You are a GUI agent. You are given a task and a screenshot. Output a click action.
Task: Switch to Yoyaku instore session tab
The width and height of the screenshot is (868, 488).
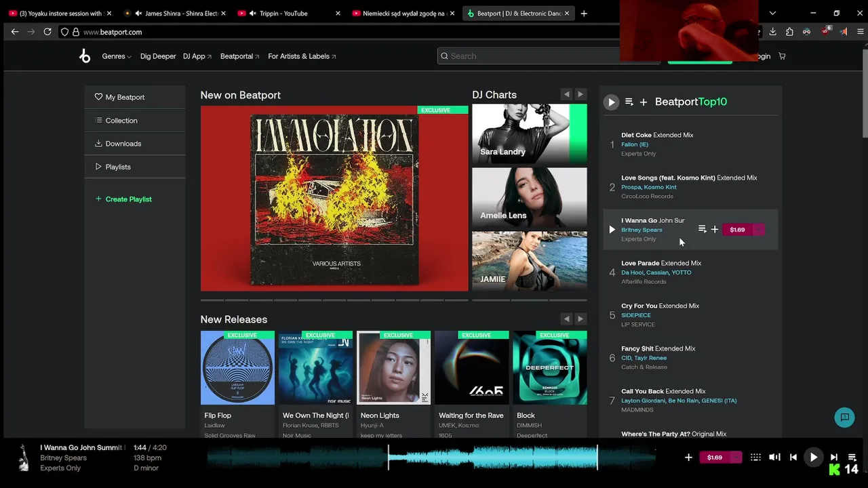pyautogui.click(x=61, y=14)
